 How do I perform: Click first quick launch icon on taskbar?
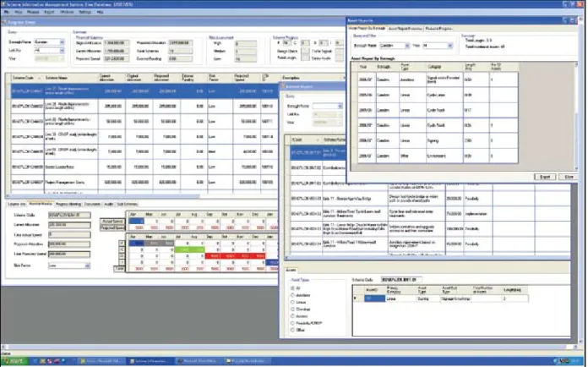(35, 361)
